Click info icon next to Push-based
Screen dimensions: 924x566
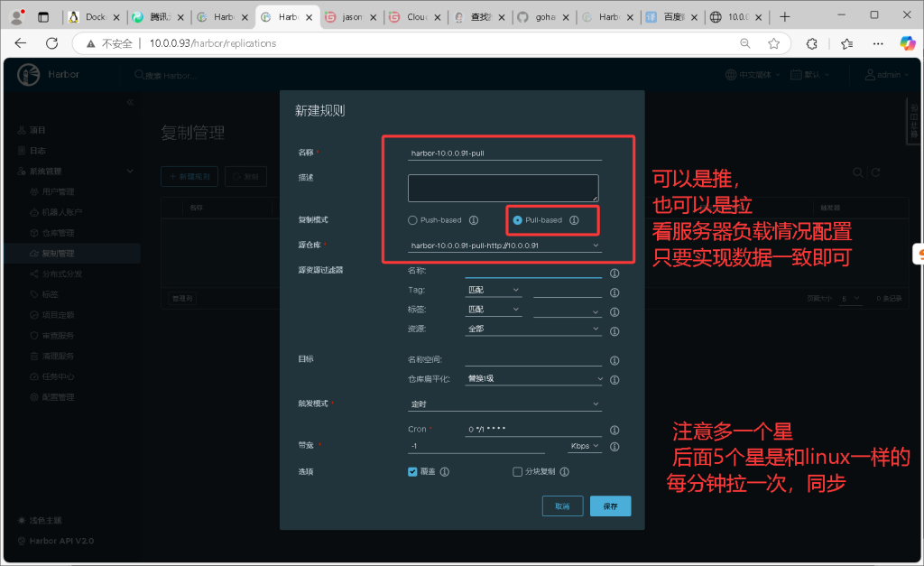tap(474, 220)
